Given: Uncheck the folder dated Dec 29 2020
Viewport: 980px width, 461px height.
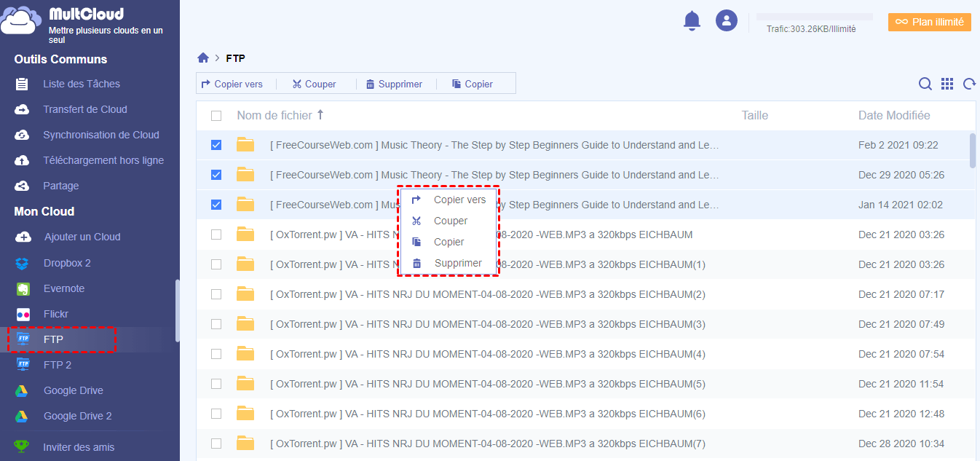Looking at the screenshot, I should (x=216, y=175).
